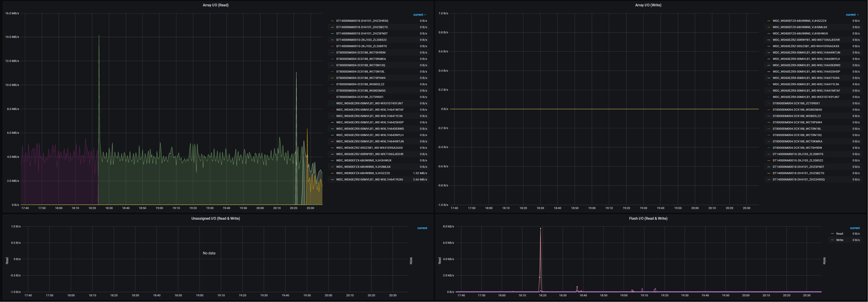Image resolution: width=868 pixels, height=302 pixels.
Task: Toggle the WDC_WD80EFZX-68UW8N0_VJH3ZZ2X series in Array Read legend
Action: (363, 173)
